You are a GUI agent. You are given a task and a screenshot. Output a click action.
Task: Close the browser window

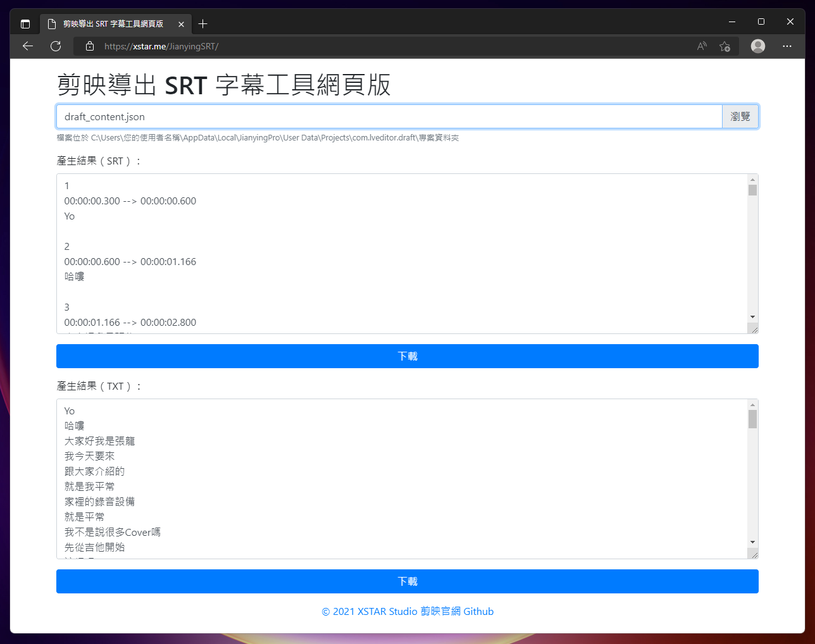click(790, 22)
